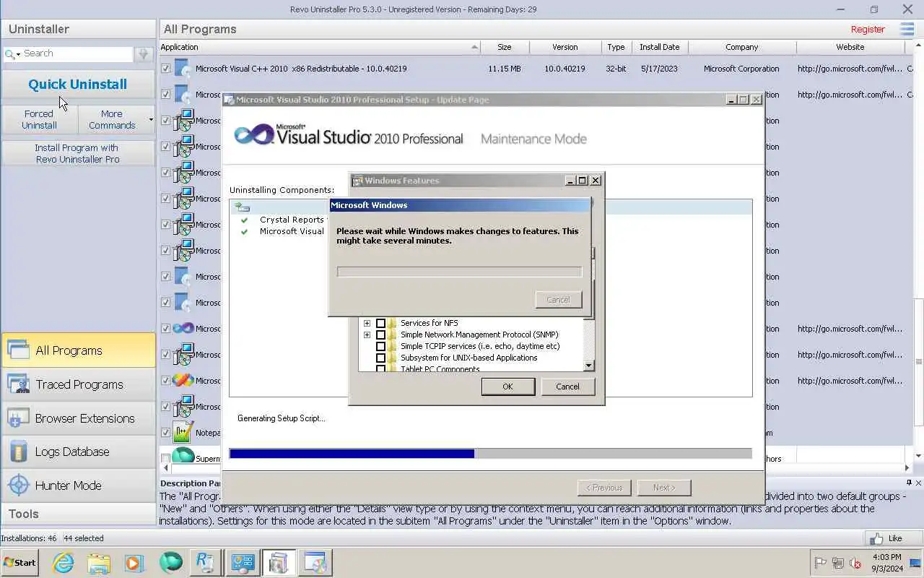
Task: Click the Quick Uninstall button
Action: 78,85
